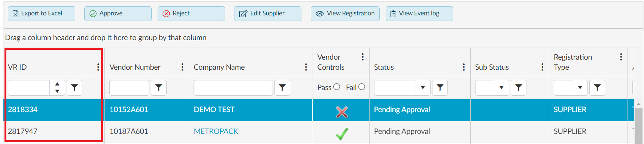Expand the Registration Type filter dropdown
The image size is (644, 144).
pyautogui.click(x=580, y=88)
